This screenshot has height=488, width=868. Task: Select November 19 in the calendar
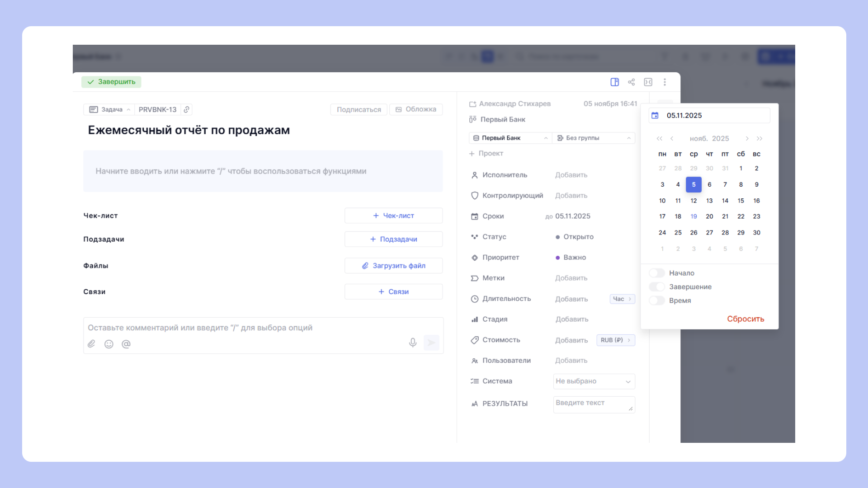point(693,216)
